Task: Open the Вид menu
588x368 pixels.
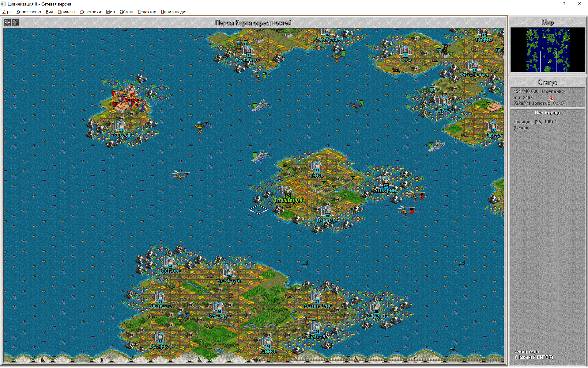Action: coord(50,12)
